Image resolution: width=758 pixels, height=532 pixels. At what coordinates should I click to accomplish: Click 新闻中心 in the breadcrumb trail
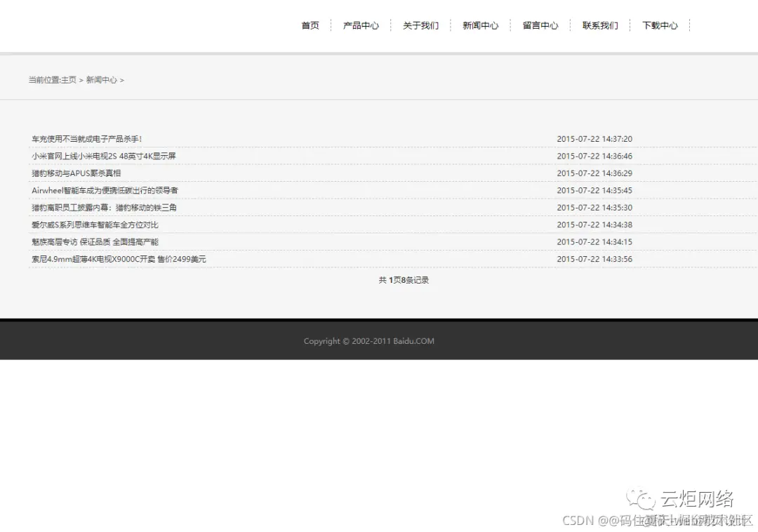(102, 80)
